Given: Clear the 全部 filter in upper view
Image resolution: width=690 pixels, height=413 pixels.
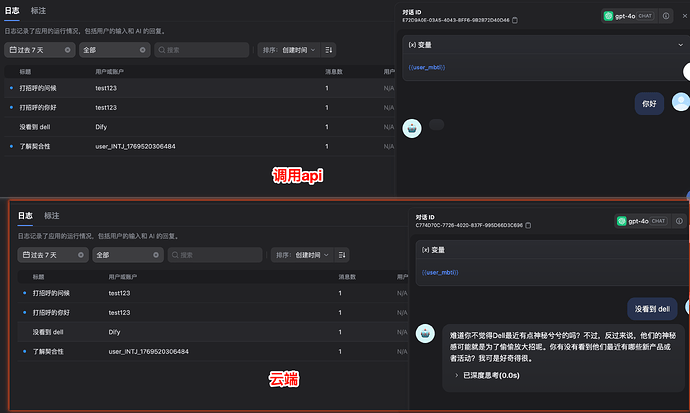Looking at the screenshot, I should click(x=143, y=50).
